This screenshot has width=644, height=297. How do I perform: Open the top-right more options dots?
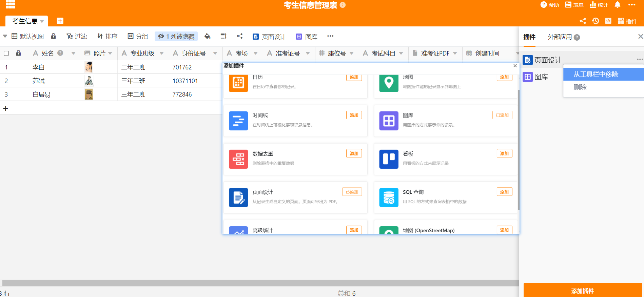point(632,5)
